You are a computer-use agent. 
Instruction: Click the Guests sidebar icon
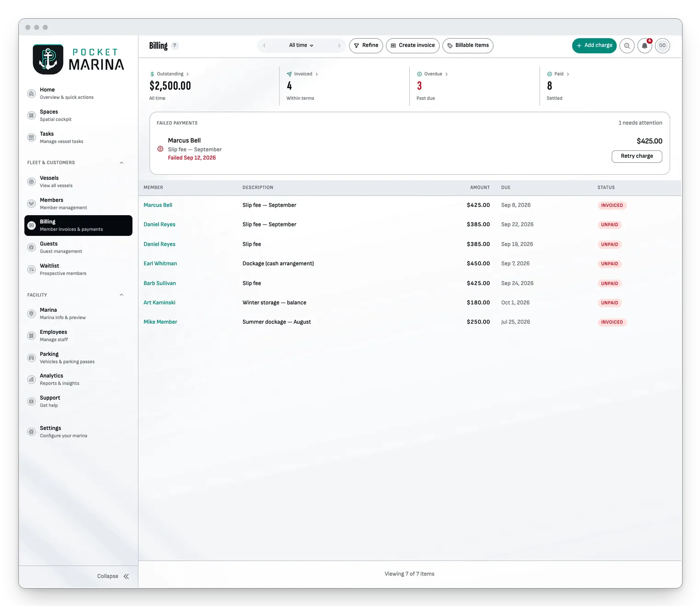31,247
